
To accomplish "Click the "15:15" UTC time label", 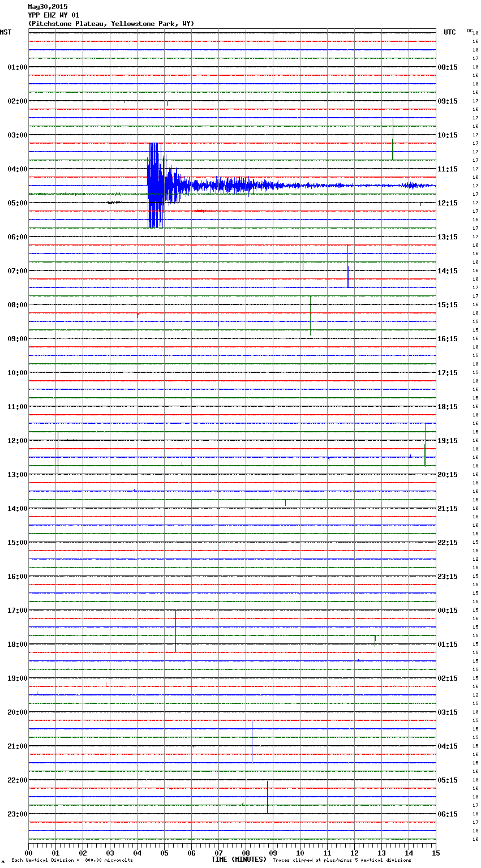I will [448, 305].
